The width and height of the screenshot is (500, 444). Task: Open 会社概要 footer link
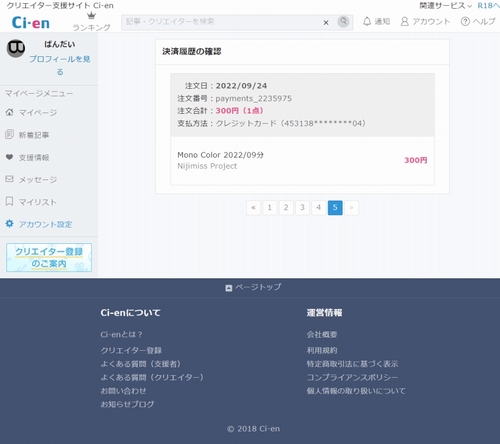pos(322,334)
